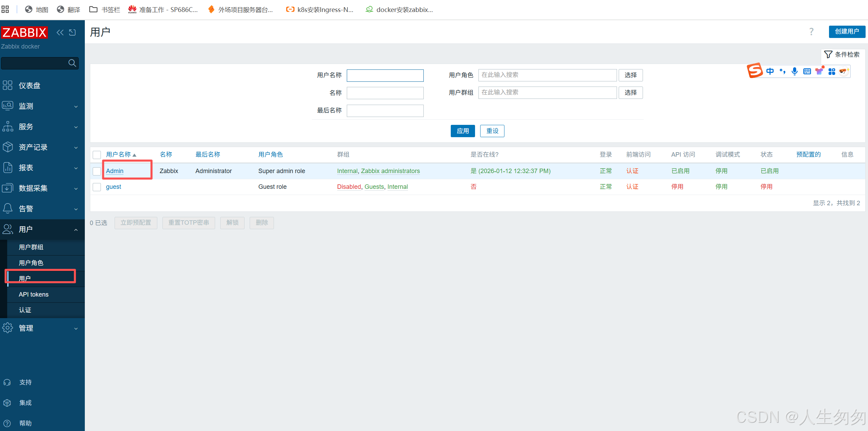Check the guest user row checkbox

[97, 187]
